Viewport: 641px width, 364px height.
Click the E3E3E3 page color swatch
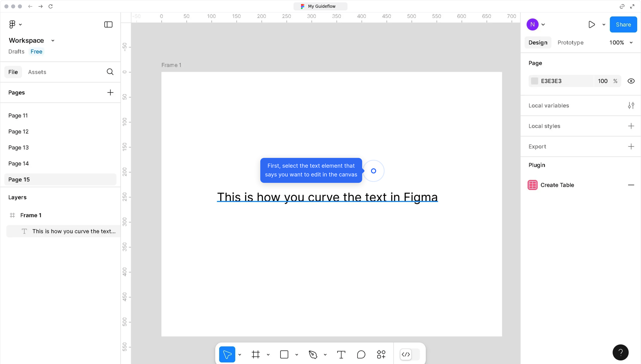coord(535,81)
